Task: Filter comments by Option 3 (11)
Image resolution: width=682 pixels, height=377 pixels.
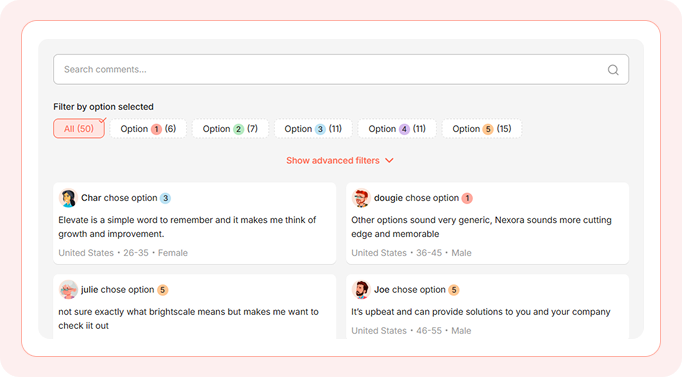Action: point(313,129)
